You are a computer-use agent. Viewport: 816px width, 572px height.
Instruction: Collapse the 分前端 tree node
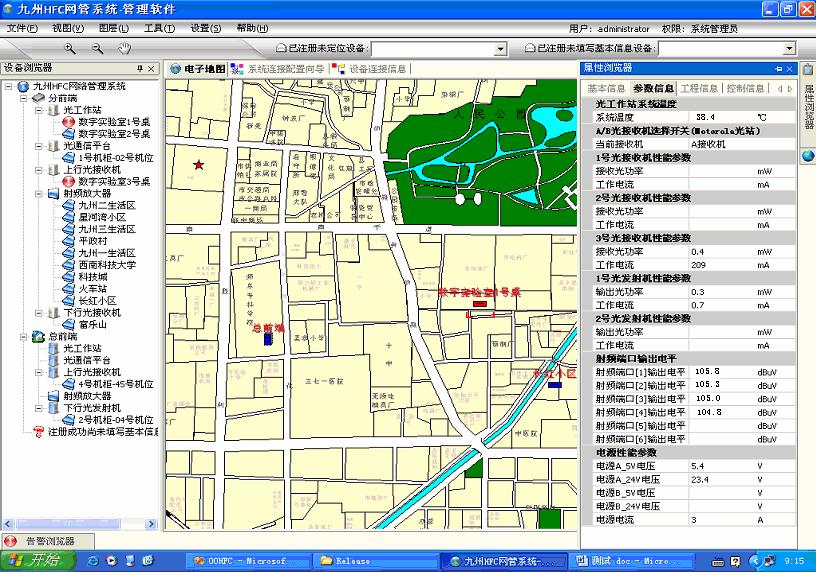[x=22, y=98]
